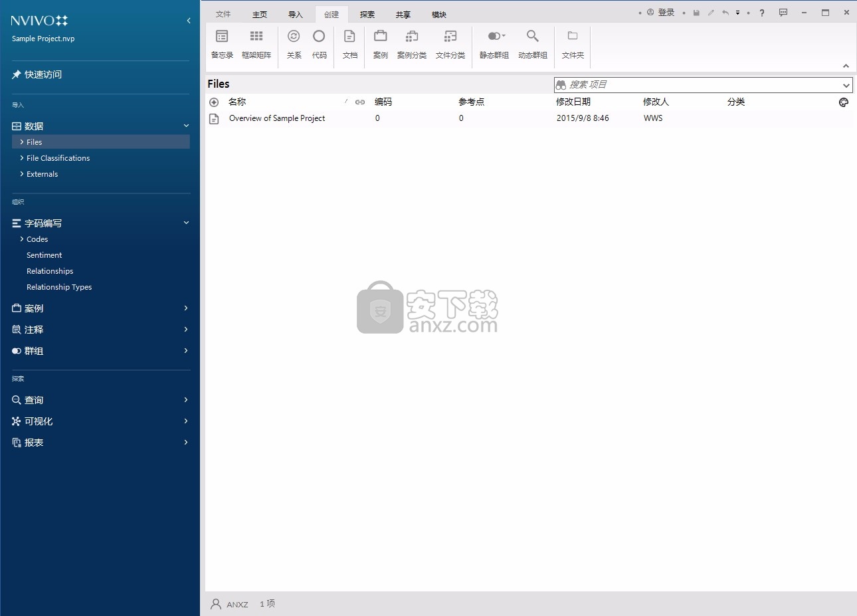Image resolution: width=857 pixels, height=616 pixels.
Task: Click the ANXZ user icon in status bar
Action: pos(216,604)
